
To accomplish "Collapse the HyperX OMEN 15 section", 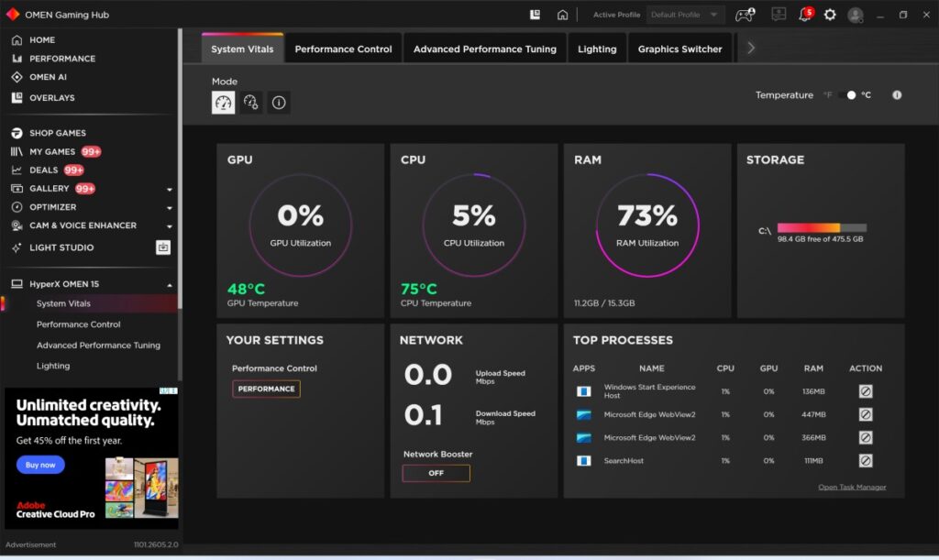I will point(170,285).
